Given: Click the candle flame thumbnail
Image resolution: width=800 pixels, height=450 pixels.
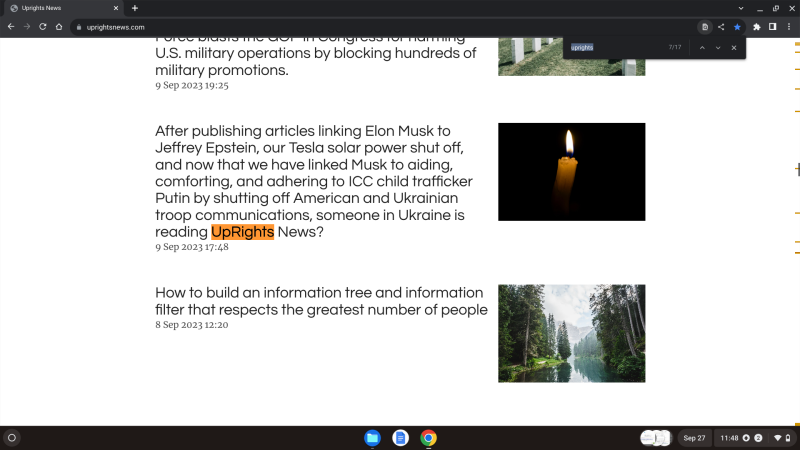Looking at the screenshot, I should [571, 172].
